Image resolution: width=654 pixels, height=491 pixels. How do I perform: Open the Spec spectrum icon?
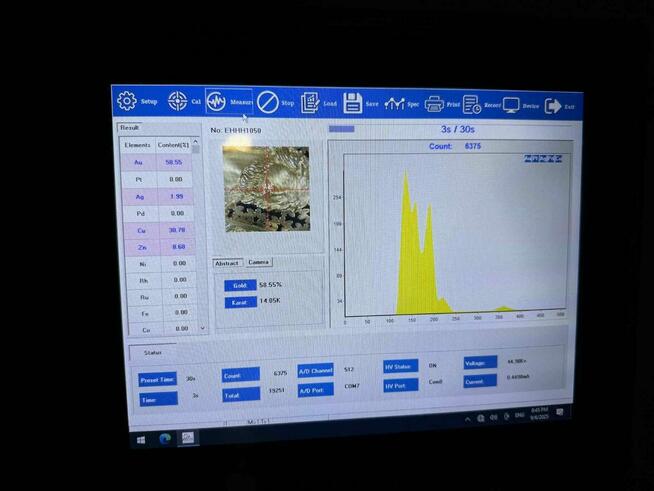pyautogui.click(x=394, y=104)
